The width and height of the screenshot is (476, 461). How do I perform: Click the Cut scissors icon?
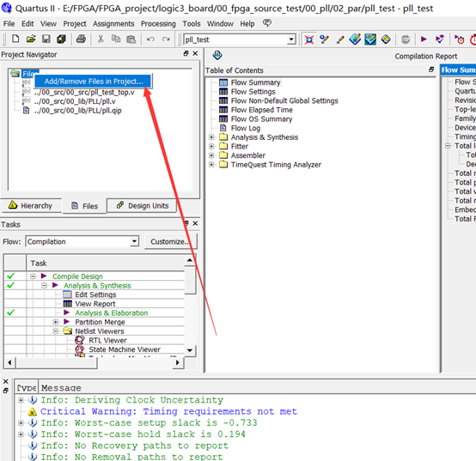[101, 39]
